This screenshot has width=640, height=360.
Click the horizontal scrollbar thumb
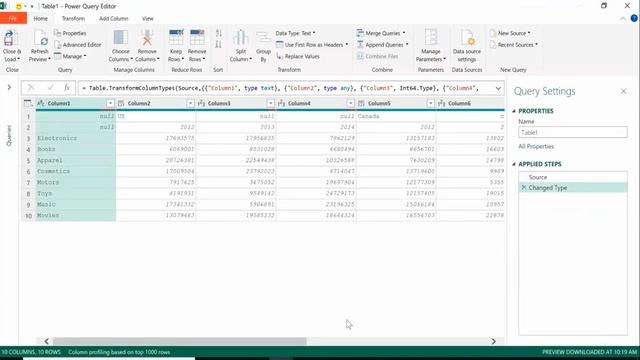(x=180, y=341)
